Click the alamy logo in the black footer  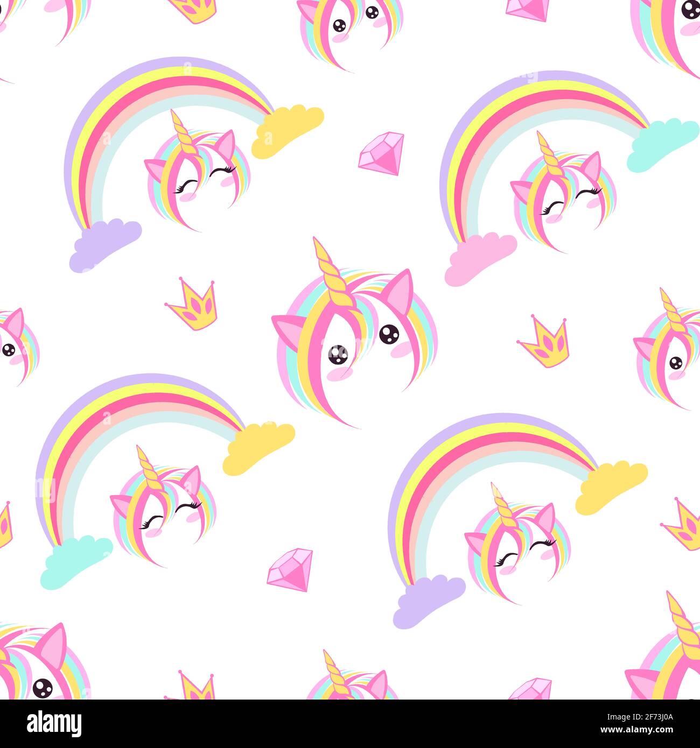54,723
